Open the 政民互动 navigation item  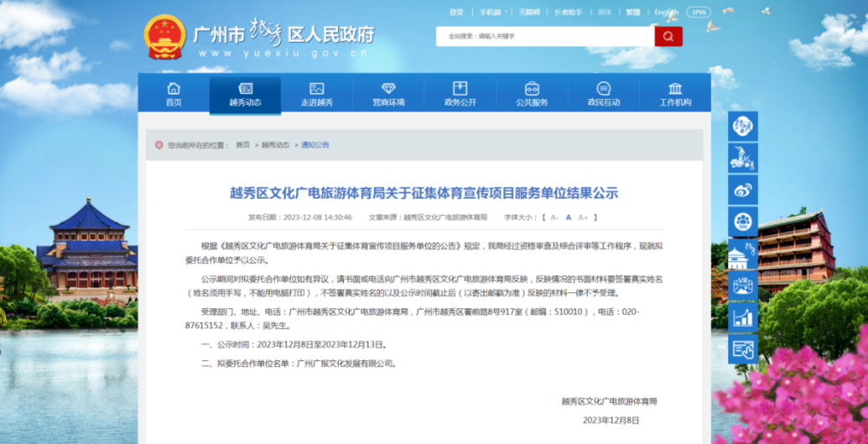603,94
